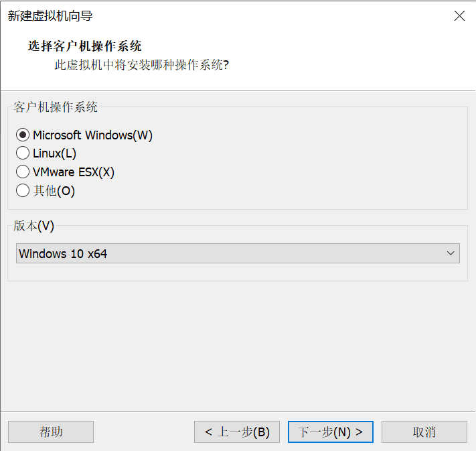Screen dimensions: 476x451
Task: Click the "VMware ESX(X)" label text
Action: [x=74, y=172]
